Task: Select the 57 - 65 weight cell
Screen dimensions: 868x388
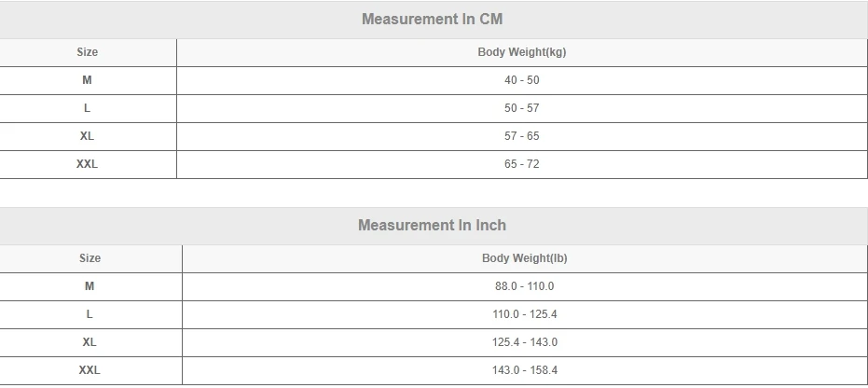Action: pyautogui.click(x=522, y=136)
